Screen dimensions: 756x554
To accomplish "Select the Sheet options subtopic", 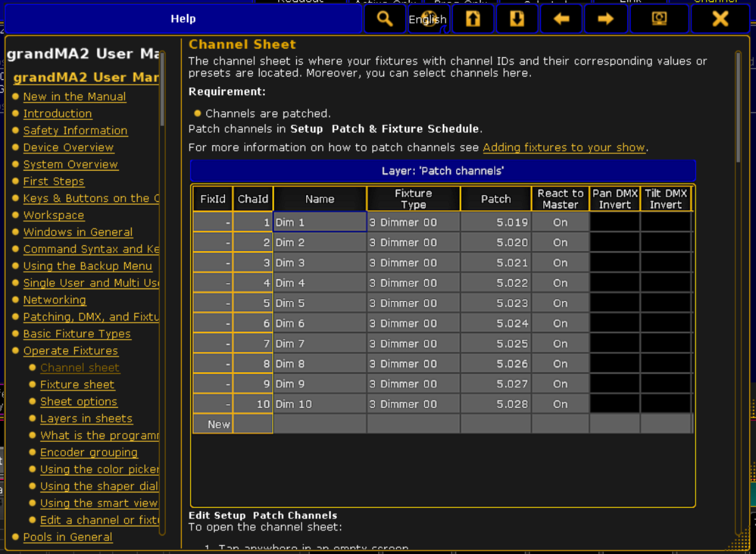I will [79, 402].
